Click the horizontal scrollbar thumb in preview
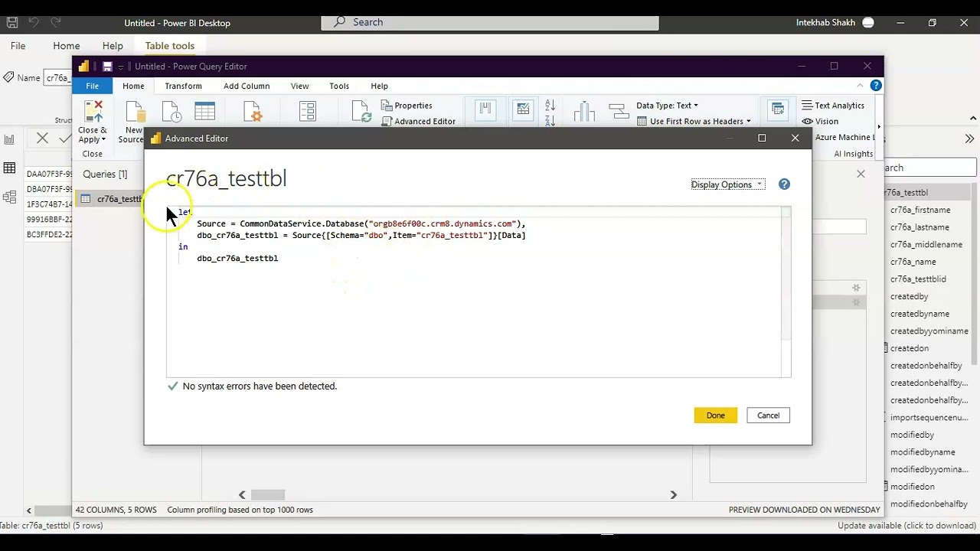 click(268, 495)
